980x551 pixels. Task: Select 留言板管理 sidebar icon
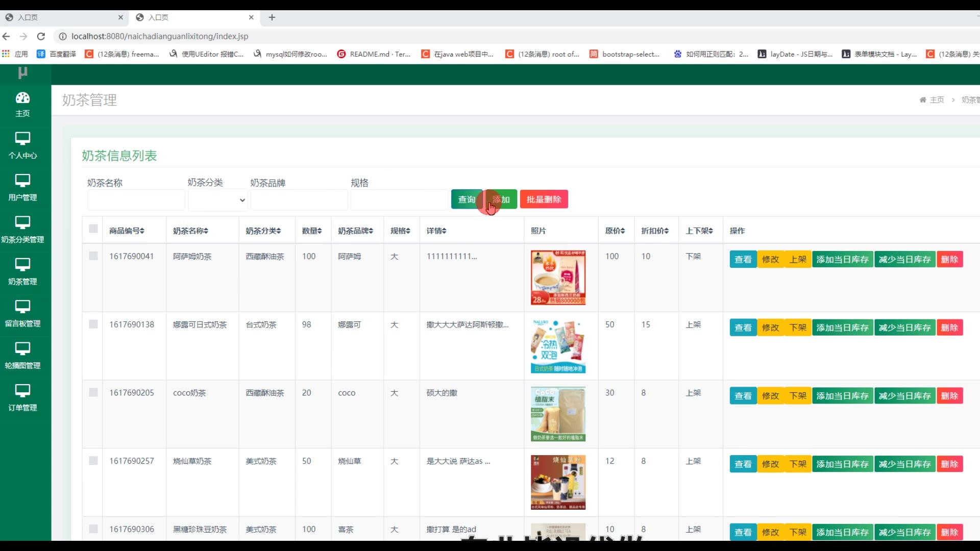tap(22, 307)
